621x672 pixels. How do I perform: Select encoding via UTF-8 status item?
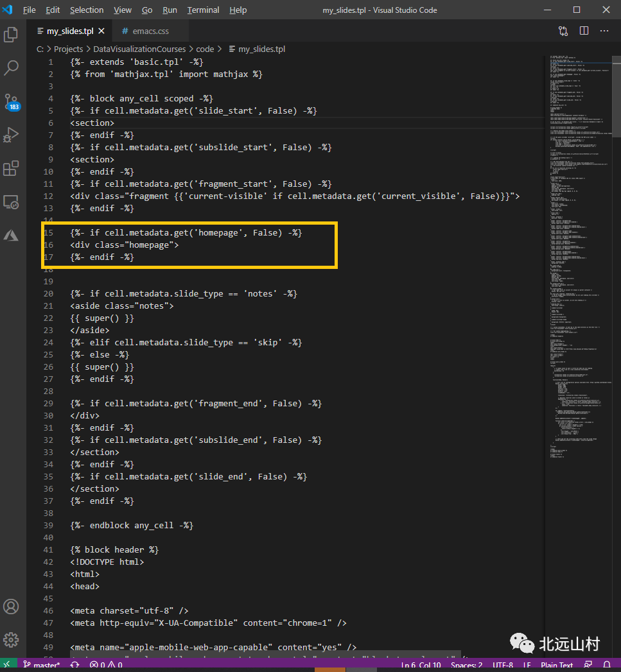(x=503, y=665)
